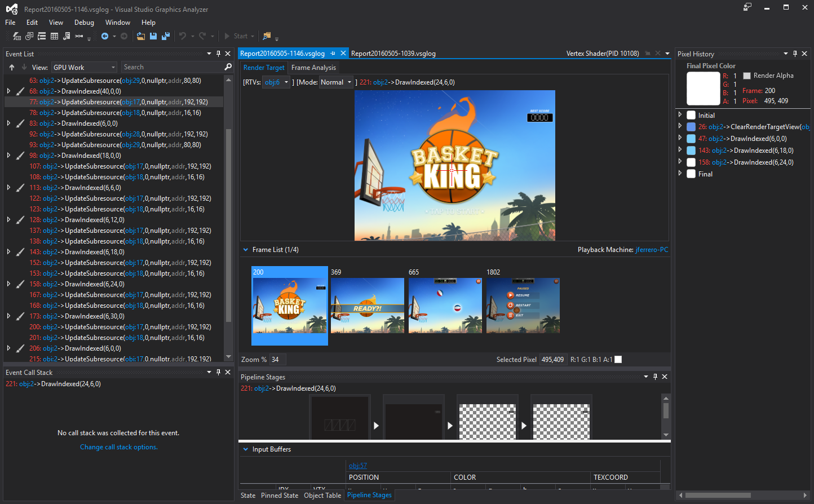Expand the 143: DrawIndexed(6,18,0) event in Event List
The height and width of the screenshot is (504, 814).
tap(8, 252)
